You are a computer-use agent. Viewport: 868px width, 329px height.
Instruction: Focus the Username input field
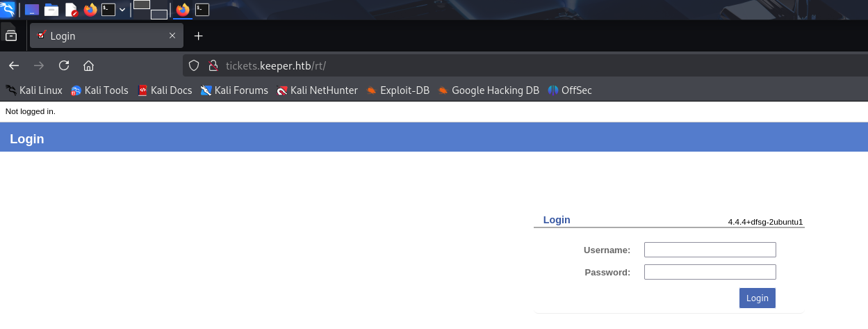(x=710, y=250)
